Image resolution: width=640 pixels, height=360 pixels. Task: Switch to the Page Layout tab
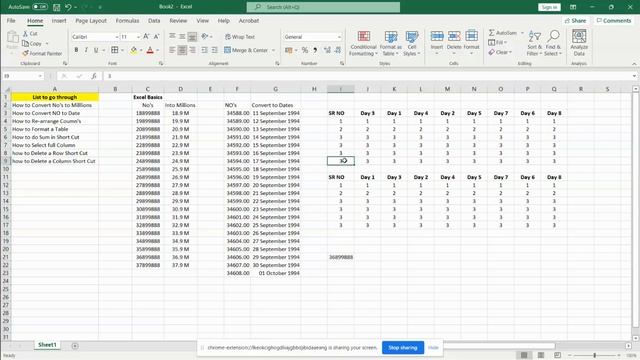91,21
